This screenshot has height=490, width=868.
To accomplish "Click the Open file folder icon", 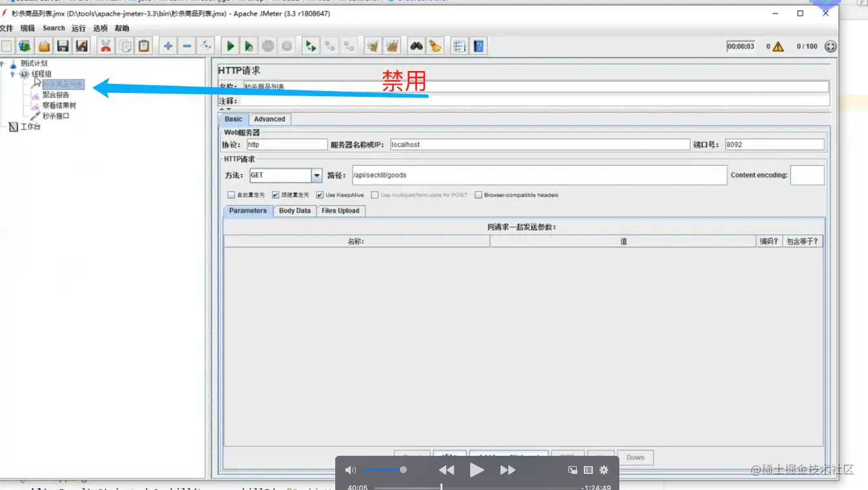I will click(x=44, y=46).
